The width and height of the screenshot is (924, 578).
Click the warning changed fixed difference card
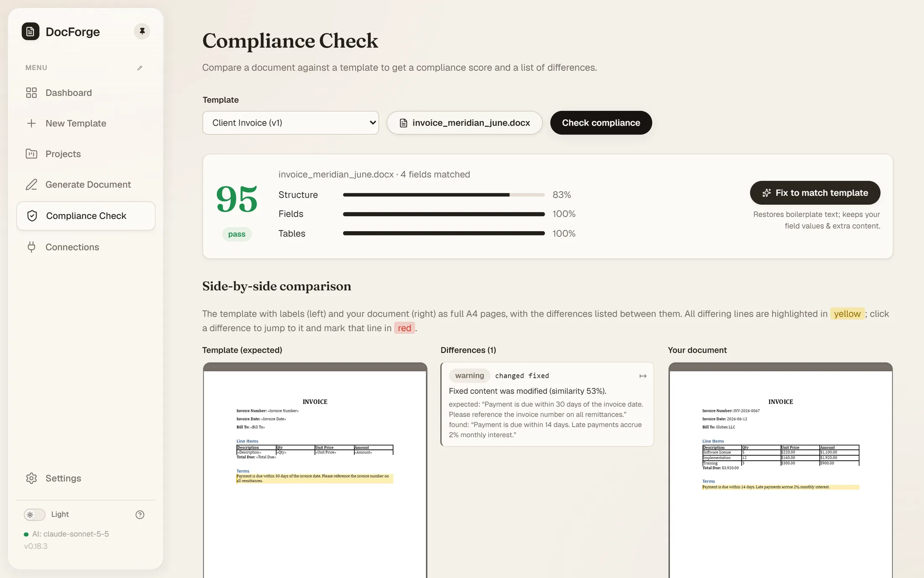pyautogui.click(x=547, y=404)
